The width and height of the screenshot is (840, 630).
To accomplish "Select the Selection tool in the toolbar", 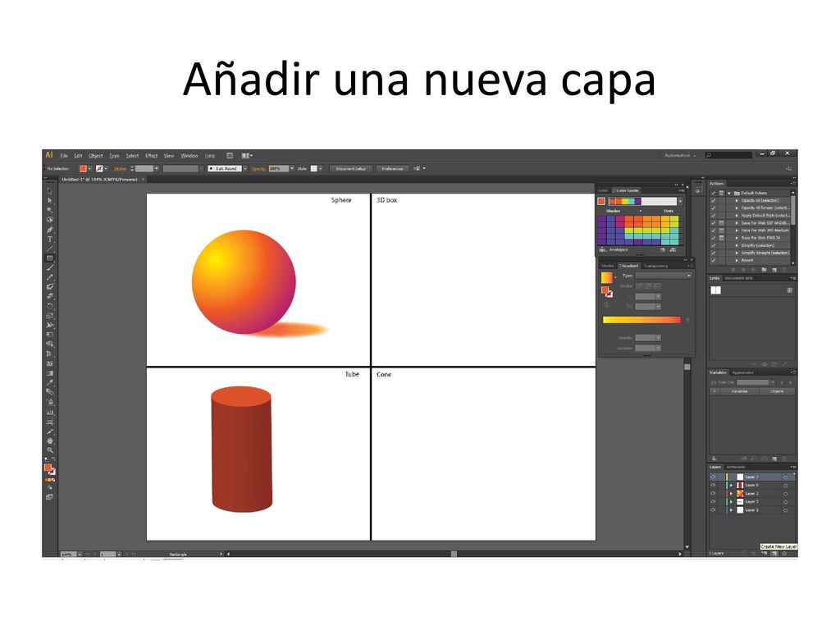I will pyautogui.click(x=50, y=190).
